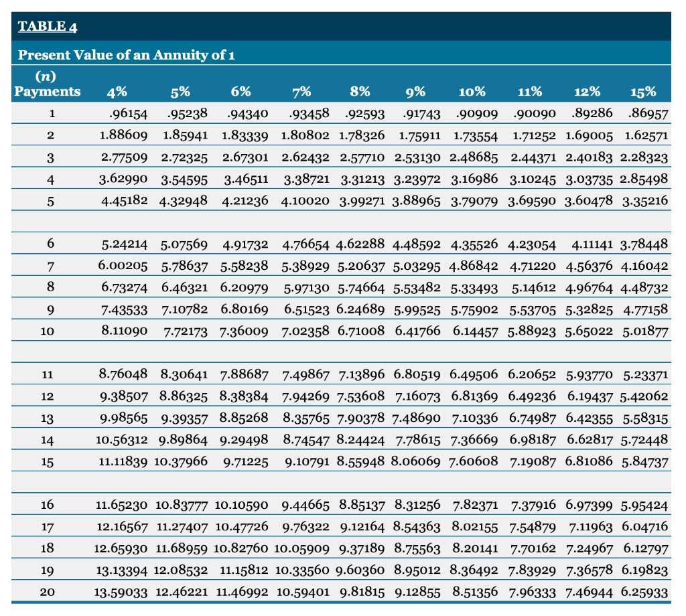Select the value 6.25933 under 15%
Viewport: 686px width, 616px height.
(x=645, y=592)
